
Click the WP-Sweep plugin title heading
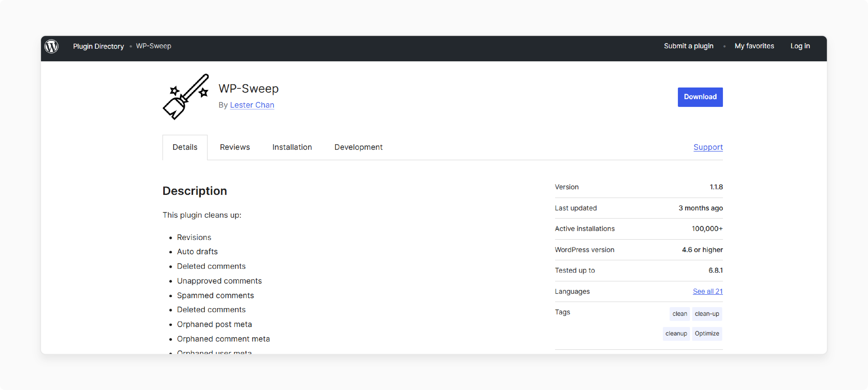point(249,89)
